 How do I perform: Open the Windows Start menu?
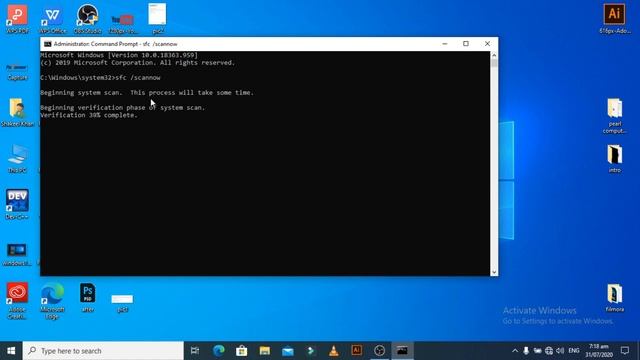pos(11,351)
